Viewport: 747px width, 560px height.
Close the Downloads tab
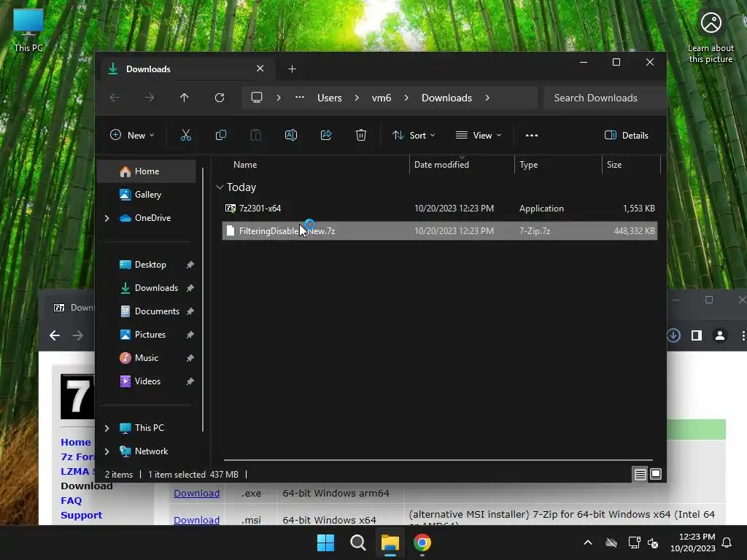(260, 69)
